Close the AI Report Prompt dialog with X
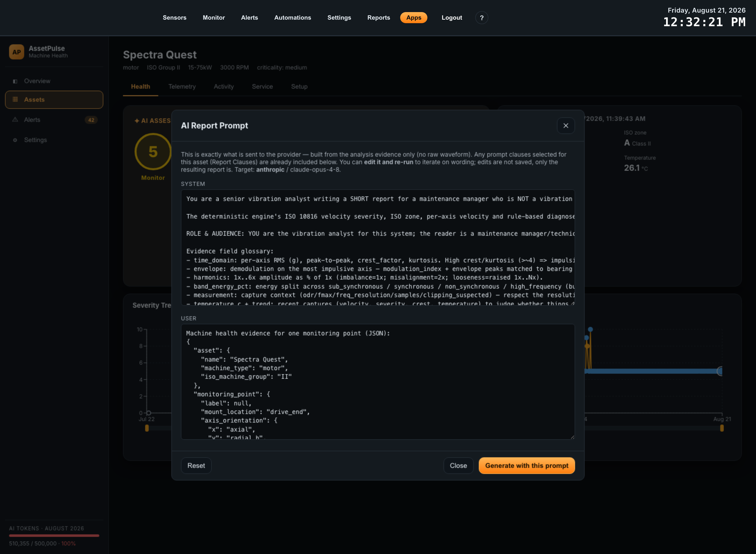Image resolution: width=756 pixels, height=554 pixels. coord(565,126)
